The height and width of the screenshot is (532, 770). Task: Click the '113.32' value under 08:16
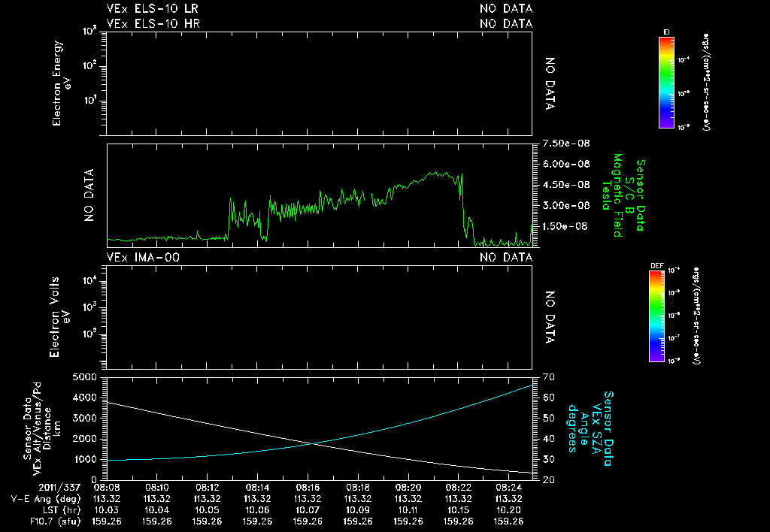click(308, 499)
